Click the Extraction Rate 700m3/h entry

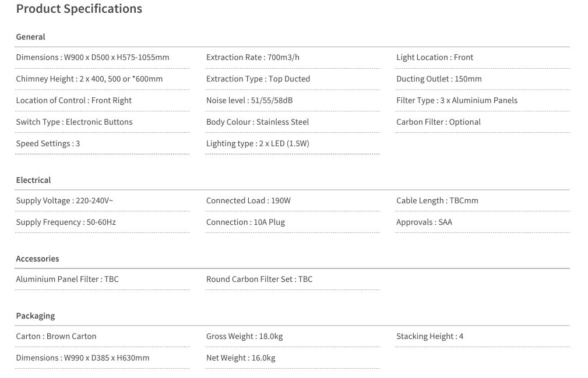click(252, 57)
